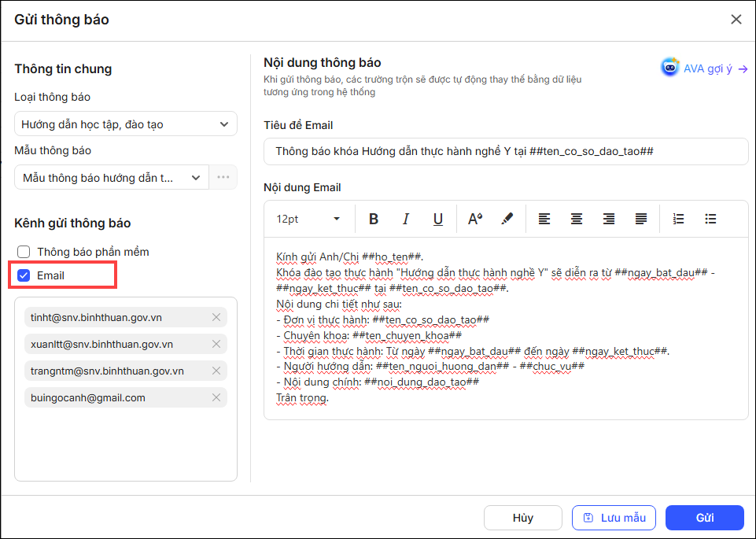Screen dimensions: 756x539
Task: Toggle bold formatting in email editor
Action: click(x=374, y=220)
